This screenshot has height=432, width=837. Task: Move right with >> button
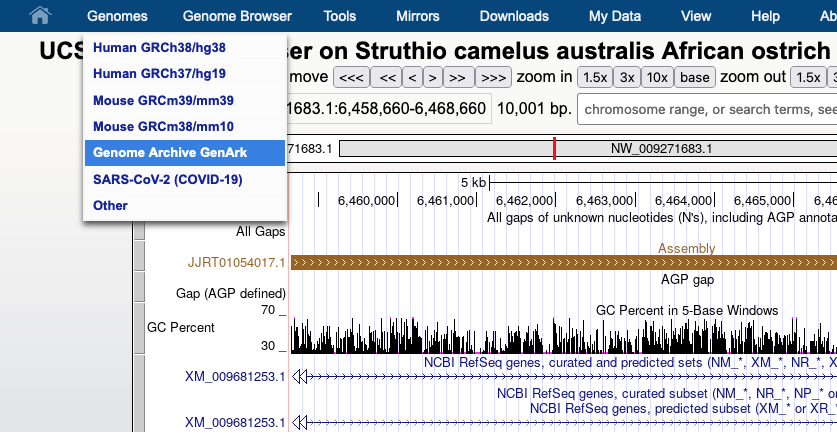pos(458,77)
